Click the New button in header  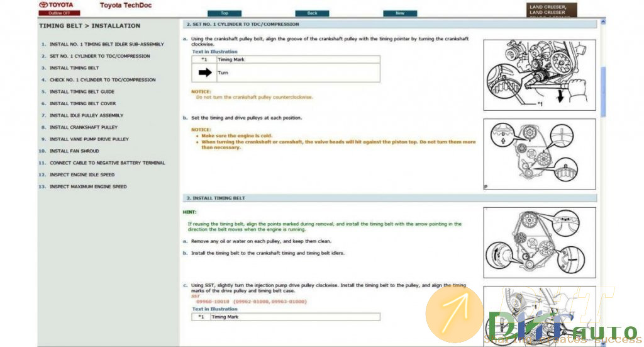pos(400,13)
